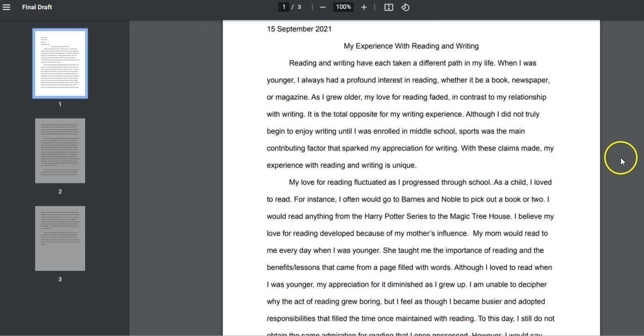Jump to page 3 using its thumbnail
644x336 pixels.
click(x=60, y=238)
